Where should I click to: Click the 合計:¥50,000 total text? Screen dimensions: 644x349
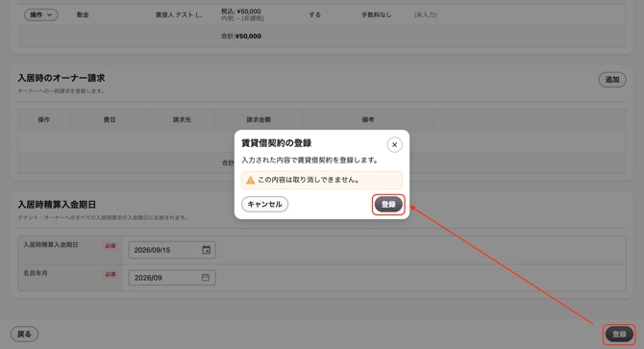241,37
